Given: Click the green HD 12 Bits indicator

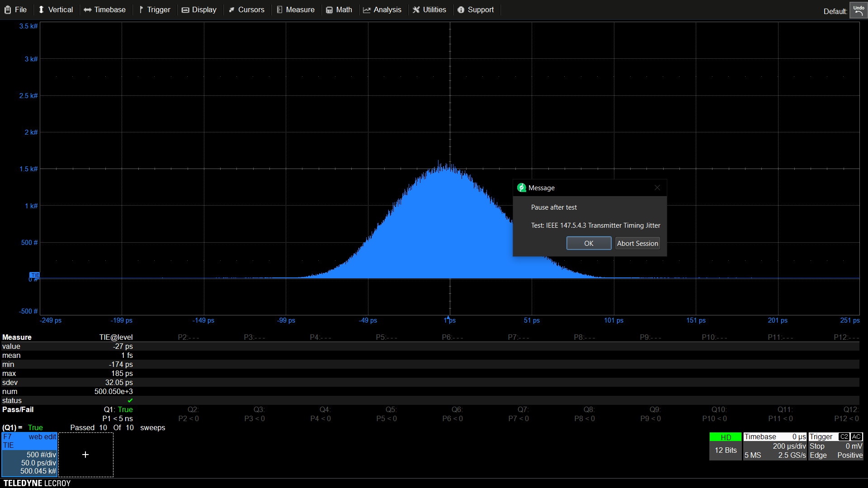Looking at the screenshot, I should pos(726,446).
